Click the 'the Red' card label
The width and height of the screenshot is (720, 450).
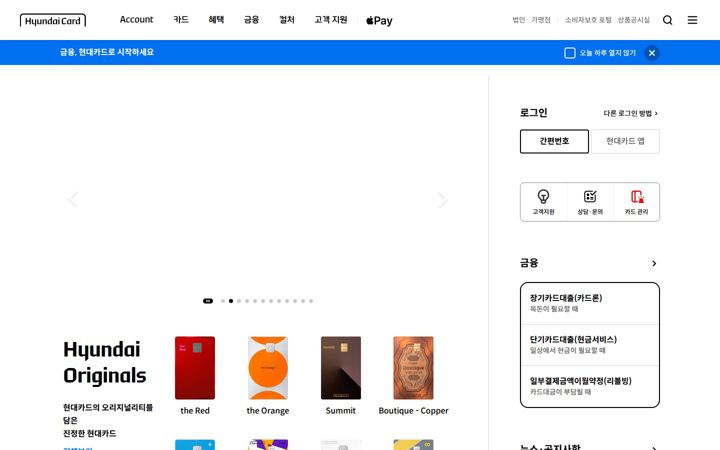pos(195,411)
